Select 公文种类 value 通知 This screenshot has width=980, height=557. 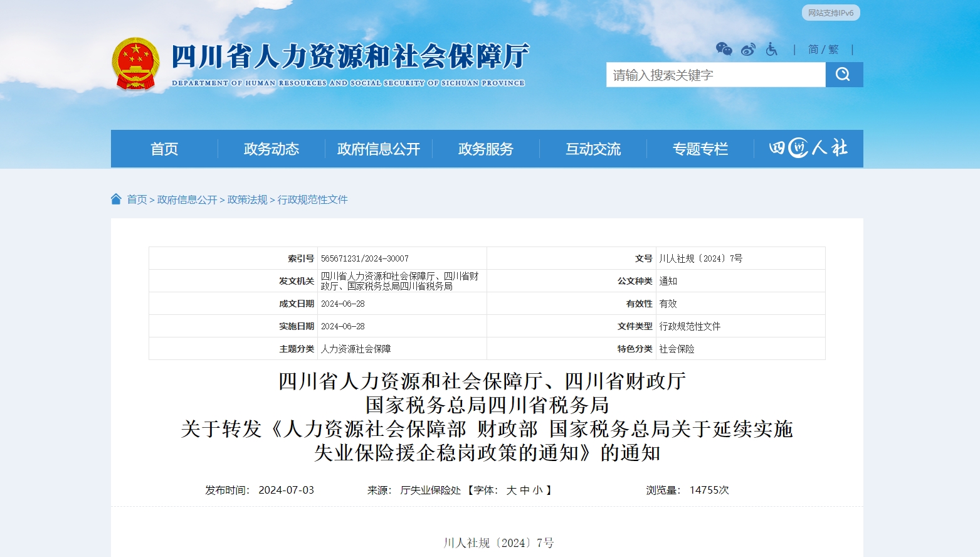click(668, 281)
